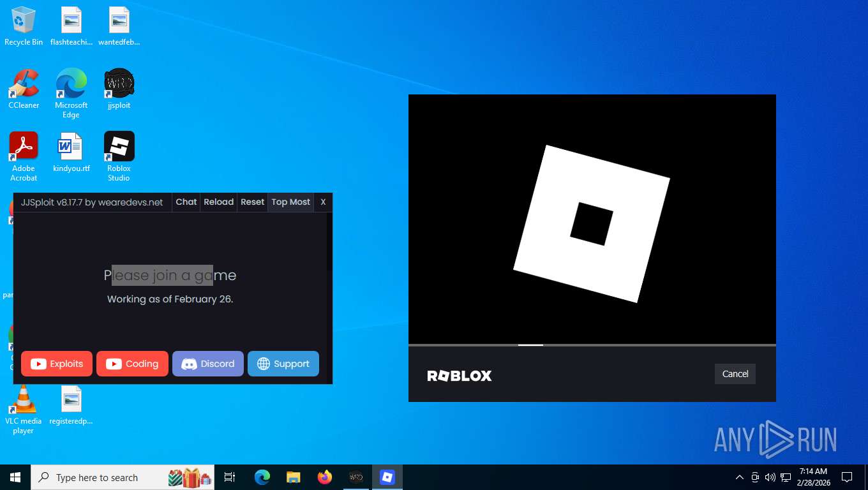This screenshot has height=490, width=868.
Task: Open the VLC media player shortcut
Action: click(x=24, y=410)
